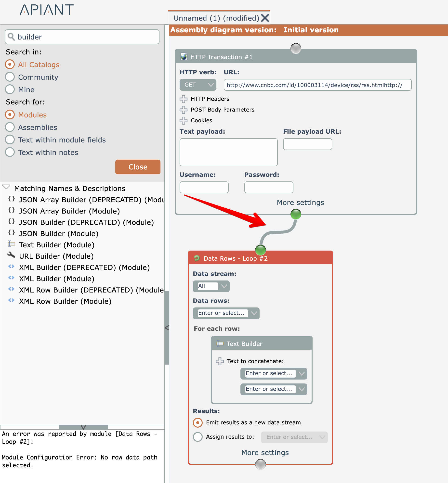Click the plus icon beside POST Body Parameters
This screenshot has width=448, height=483.
183,110
